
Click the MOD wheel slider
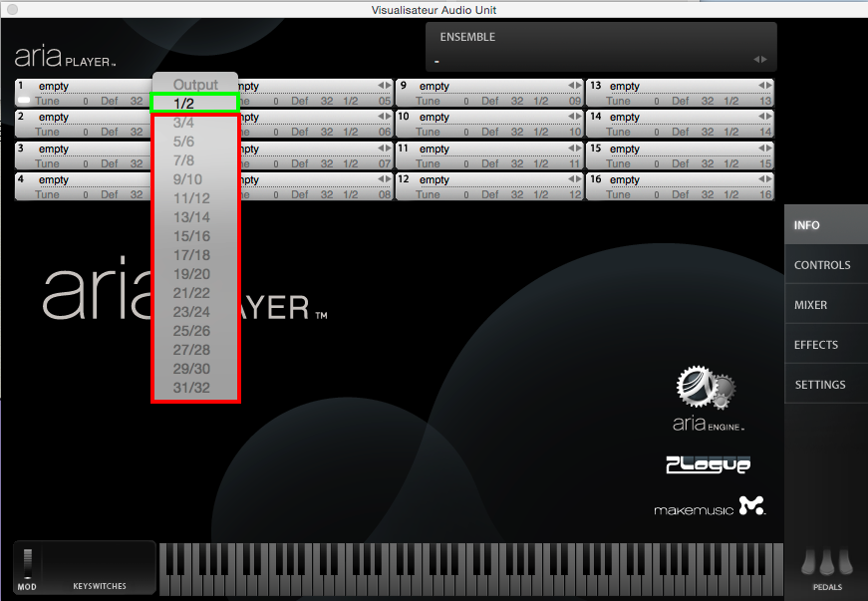click(27, 563)
